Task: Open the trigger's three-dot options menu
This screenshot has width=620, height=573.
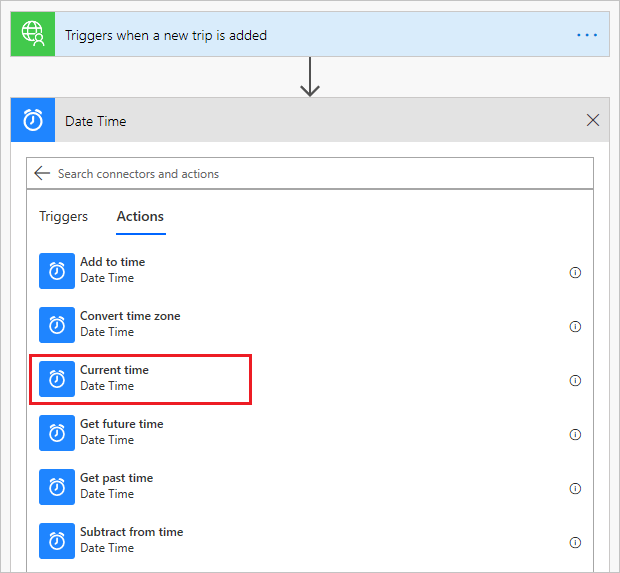Action: pyautogui.click(x=587, y=35)
